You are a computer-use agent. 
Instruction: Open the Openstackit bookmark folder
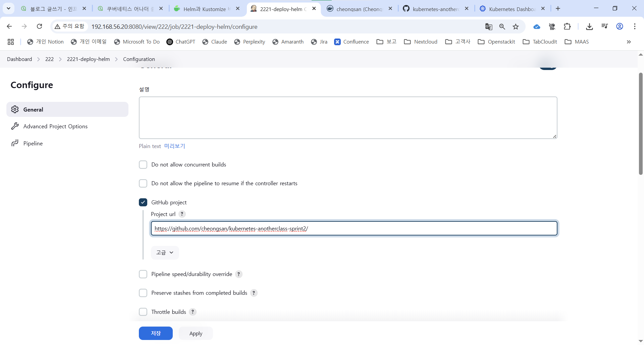(x=496, y=42)
